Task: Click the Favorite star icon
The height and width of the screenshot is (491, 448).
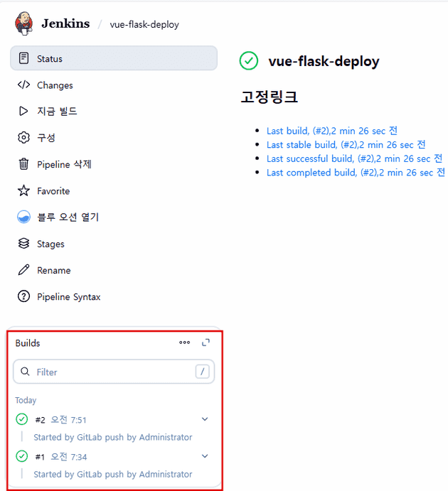Action: [x=23, y=190]
